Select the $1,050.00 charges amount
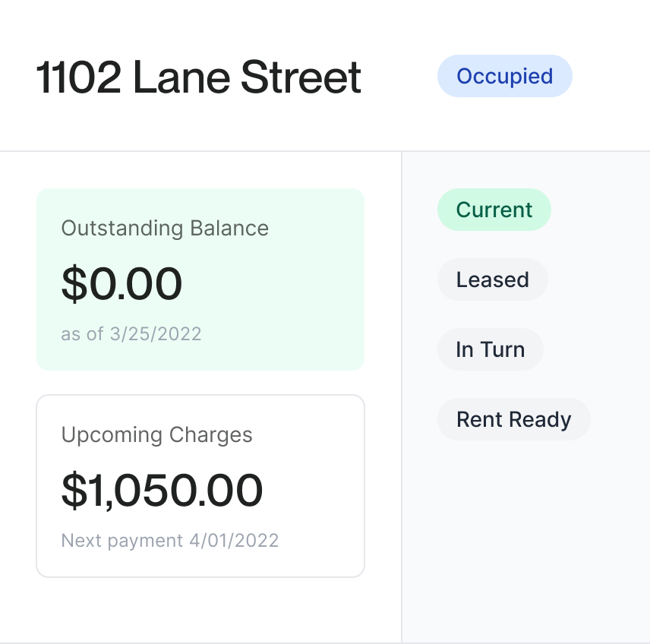This screenshot has width=650, height=644. 162,490
